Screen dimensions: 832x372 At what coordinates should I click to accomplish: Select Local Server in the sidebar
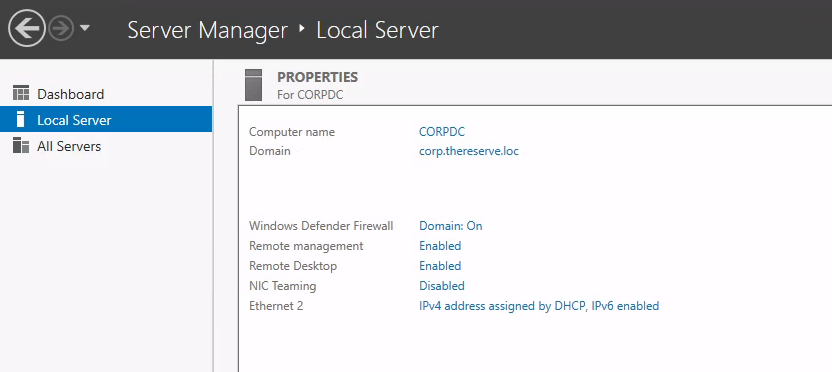click(x=106, y=119)
